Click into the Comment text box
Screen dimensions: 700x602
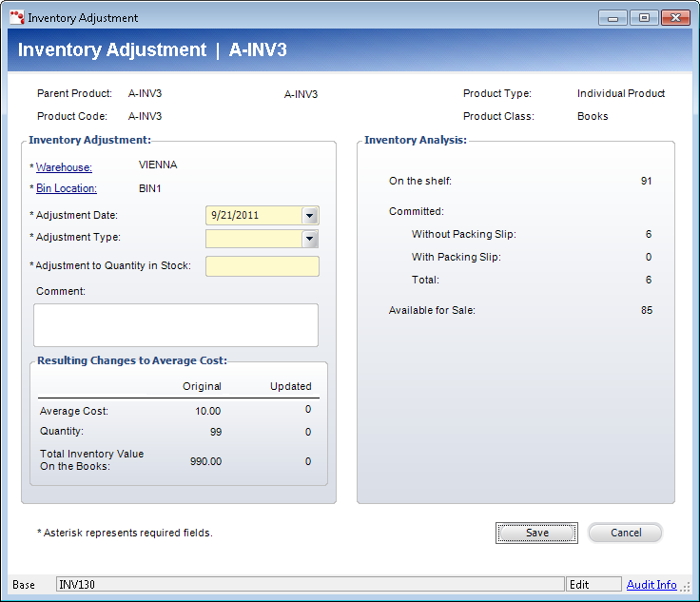click(x=176, y=325)
